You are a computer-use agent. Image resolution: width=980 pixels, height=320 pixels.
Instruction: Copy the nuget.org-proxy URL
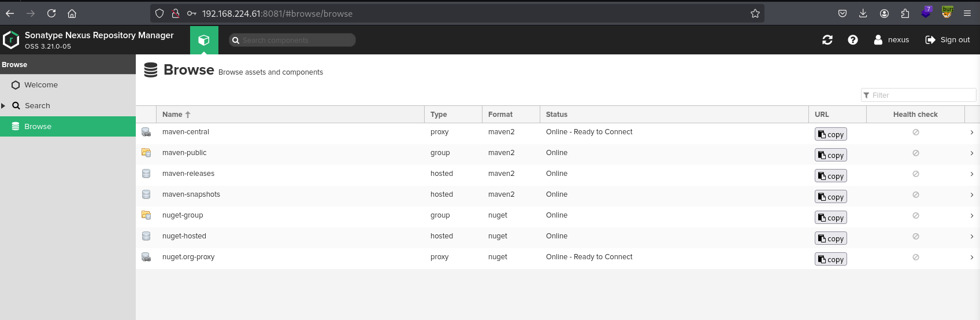tap(831, 259)
